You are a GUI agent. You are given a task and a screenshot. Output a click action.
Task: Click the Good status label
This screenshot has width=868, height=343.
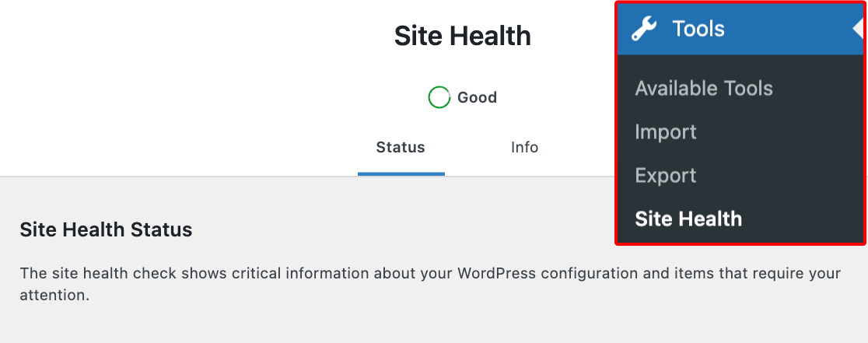[x=477, y=97]
